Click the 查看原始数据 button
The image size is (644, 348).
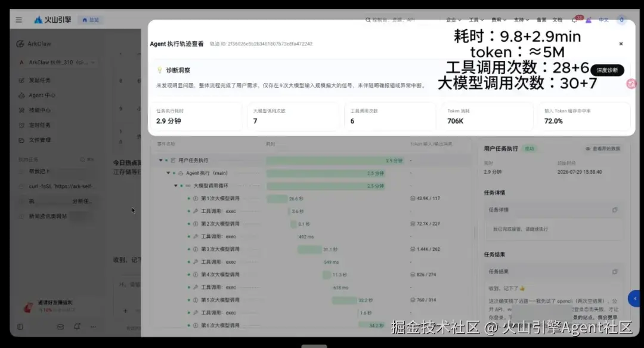click(x=603, y=149)
